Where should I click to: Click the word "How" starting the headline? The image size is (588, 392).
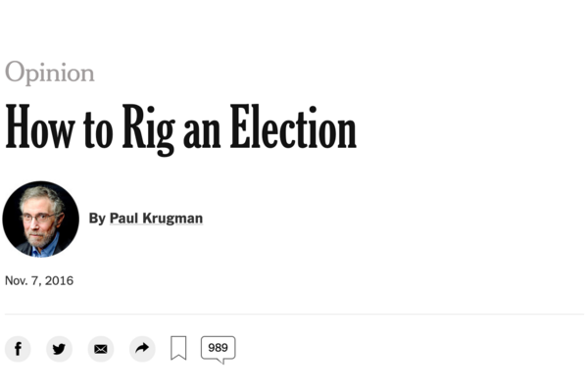[x=41, y=127]
